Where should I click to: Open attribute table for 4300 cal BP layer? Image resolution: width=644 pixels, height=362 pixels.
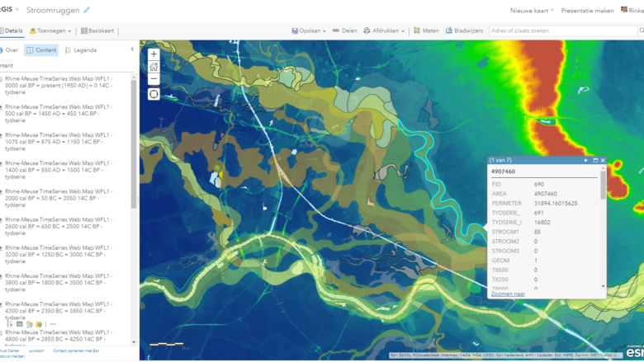[20, 324]
